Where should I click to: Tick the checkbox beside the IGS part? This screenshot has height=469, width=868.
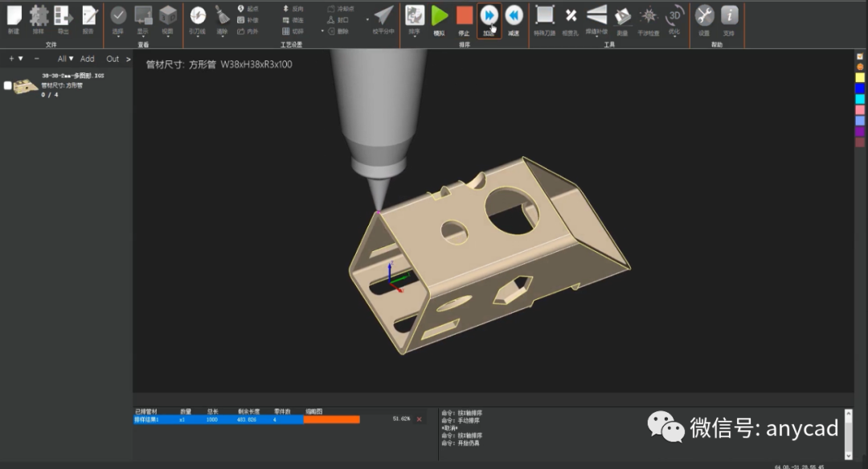coord(8,86)
